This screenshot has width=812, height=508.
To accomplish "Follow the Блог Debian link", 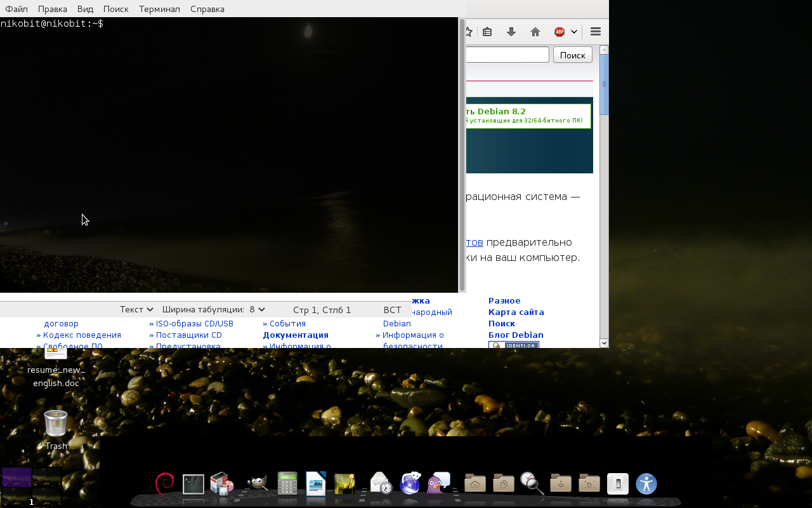I will tap(516, 335).
